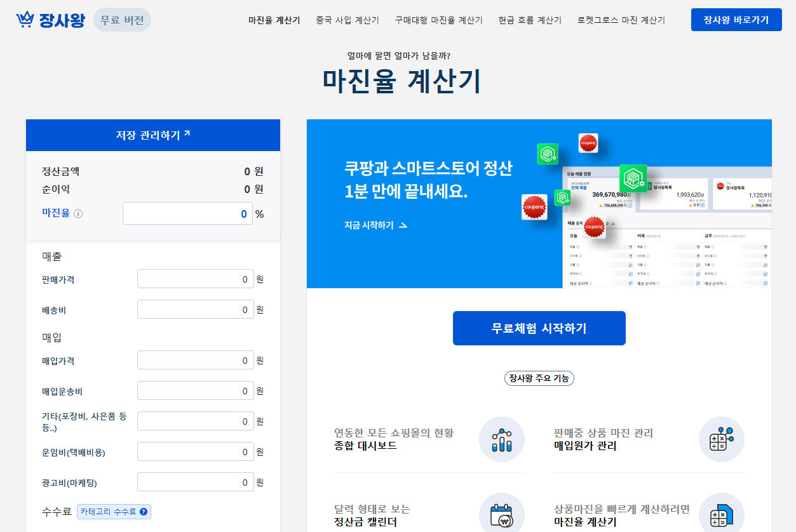Click the 마진율 계산기 feature icon
This screenshot has height=532, width=796.
coord(722,515)
